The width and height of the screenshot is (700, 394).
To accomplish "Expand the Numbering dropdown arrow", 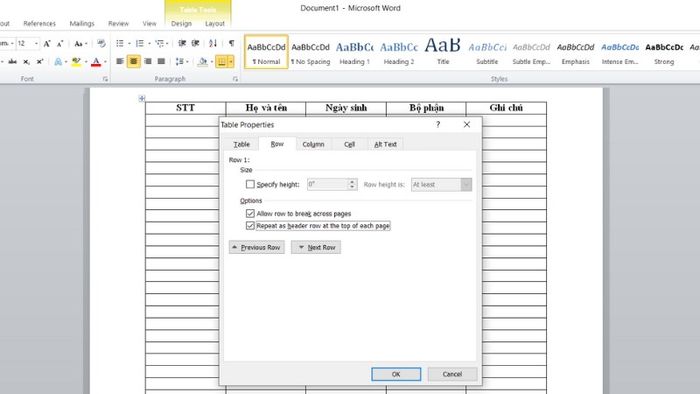I will (149, 43).
